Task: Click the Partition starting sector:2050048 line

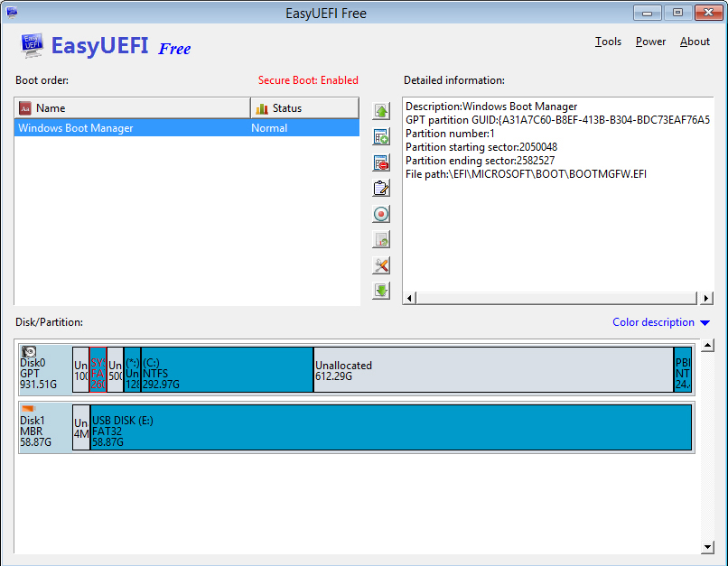Action: tap(481, 147)
